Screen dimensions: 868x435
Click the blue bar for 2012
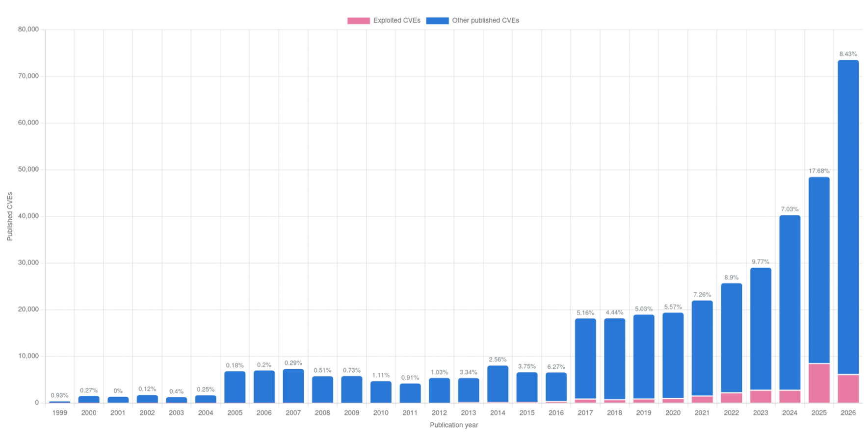coord(439,390)
